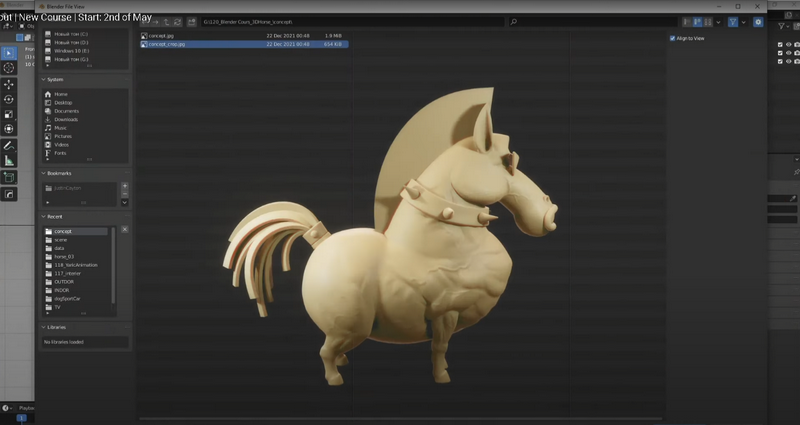This screenshot has height=425, width=800.
Task: Go up to parent directory
Action: tap(166, 22)
